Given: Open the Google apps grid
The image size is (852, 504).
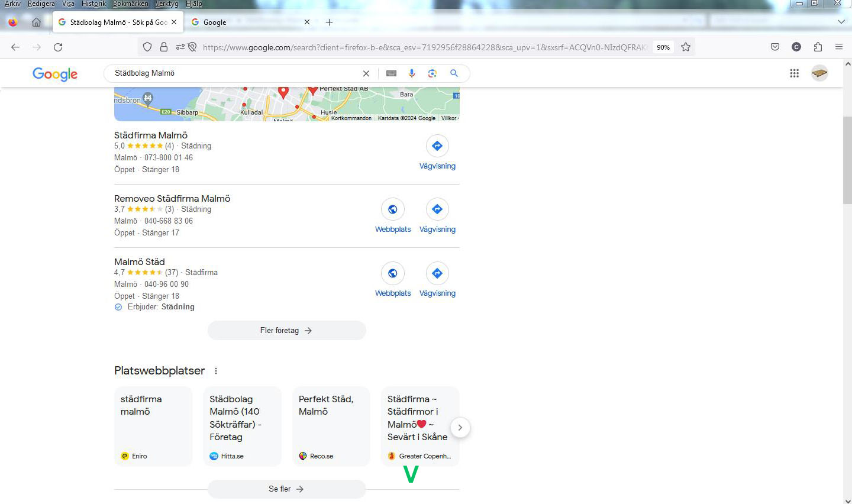Looking at the screenshot, I should (x=795, y=73).
